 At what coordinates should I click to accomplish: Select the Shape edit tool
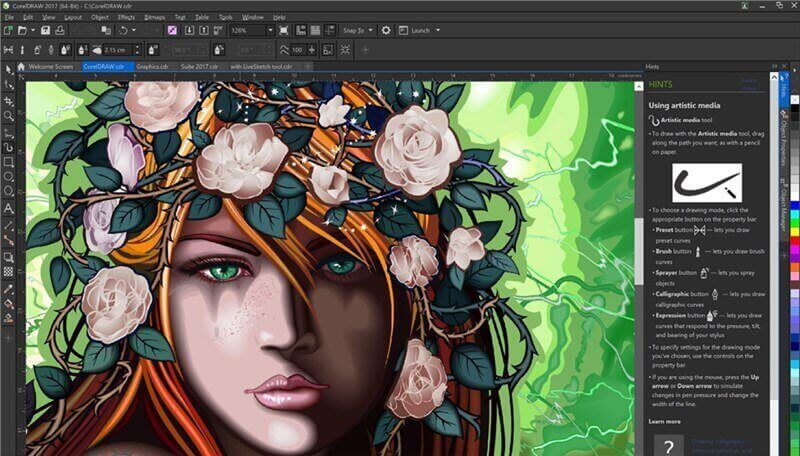click(x=8, y=85)
